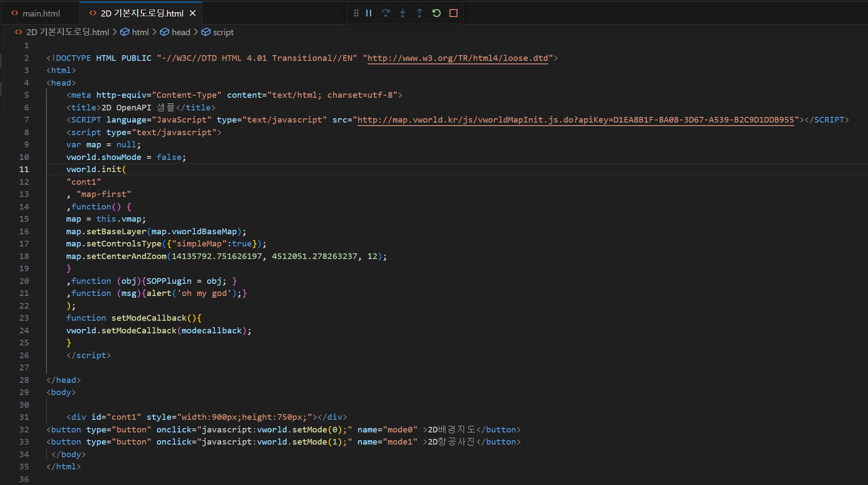Click line number 23 in gutter
Image resolution: width=868 pixels, height=485 pixels.
pyautogui.click(x=24, y=318)
